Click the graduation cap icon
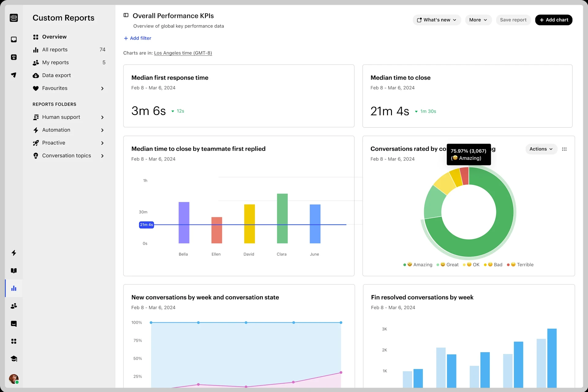The width and height of the screenshot is (588, 392). (14, 359)
